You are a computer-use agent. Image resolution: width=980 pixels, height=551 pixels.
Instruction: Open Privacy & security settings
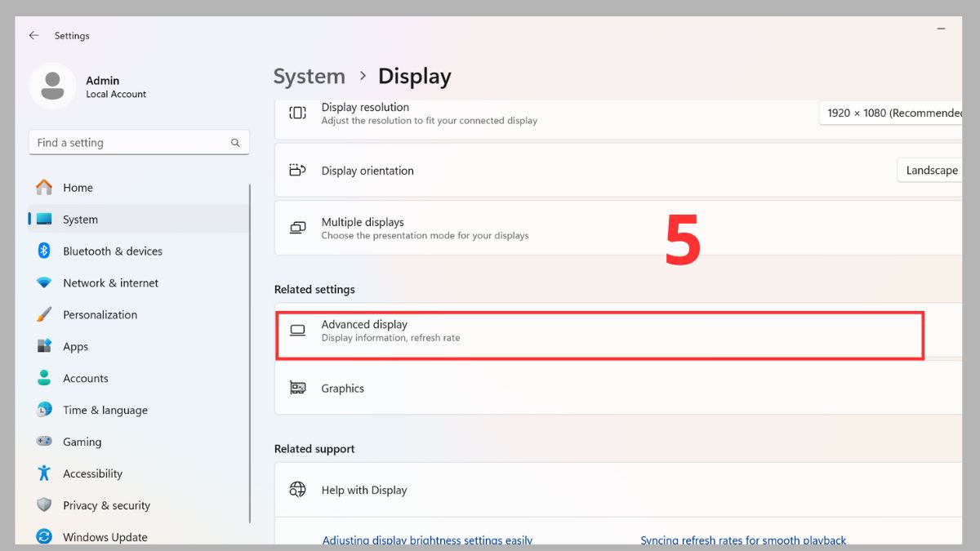click(139, 506)
